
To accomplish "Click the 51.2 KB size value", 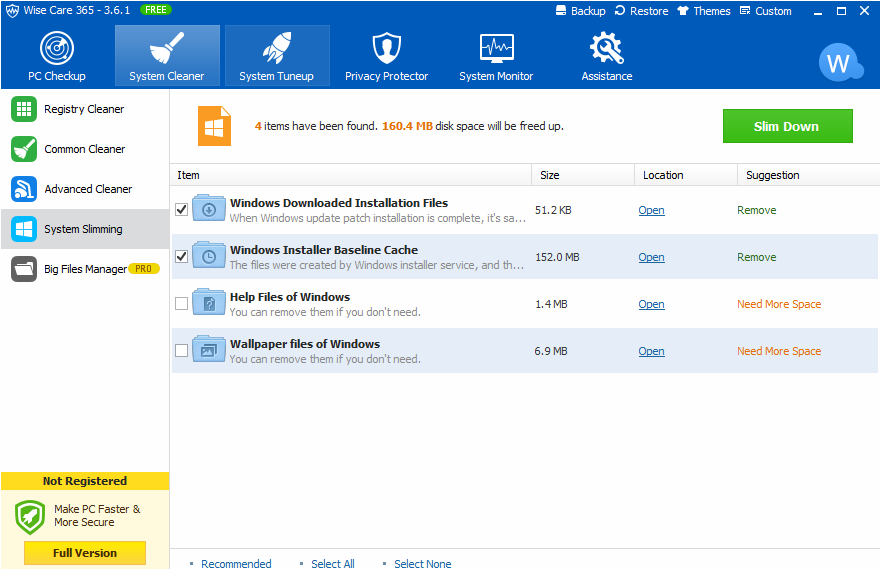I will [553, 210].
